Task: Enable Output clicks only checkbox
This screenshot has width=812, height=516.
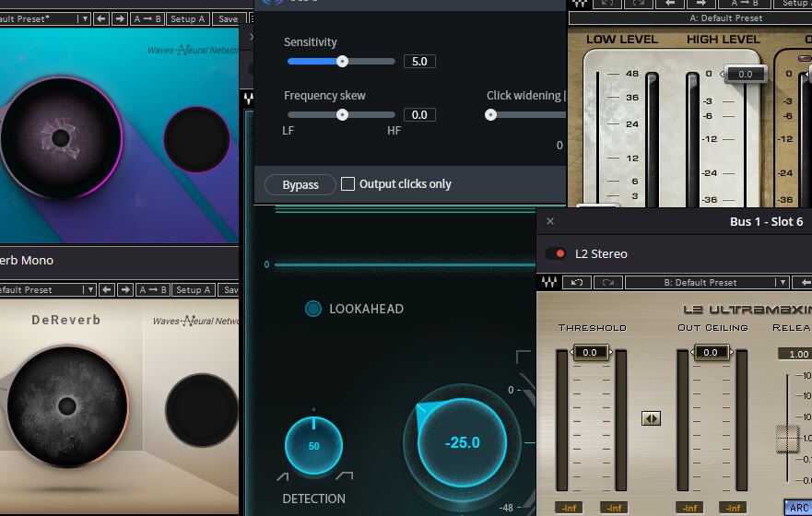Action: click(348, 183)
